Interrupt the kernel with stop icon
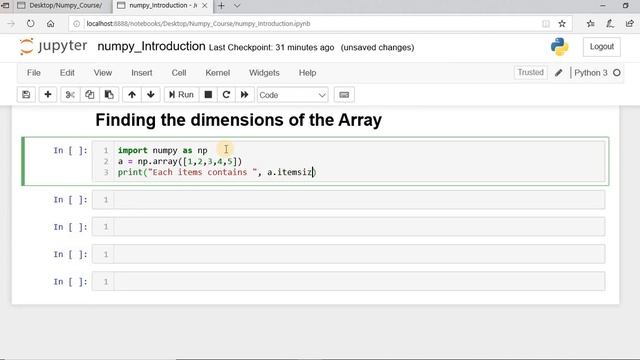 point(208,95)
